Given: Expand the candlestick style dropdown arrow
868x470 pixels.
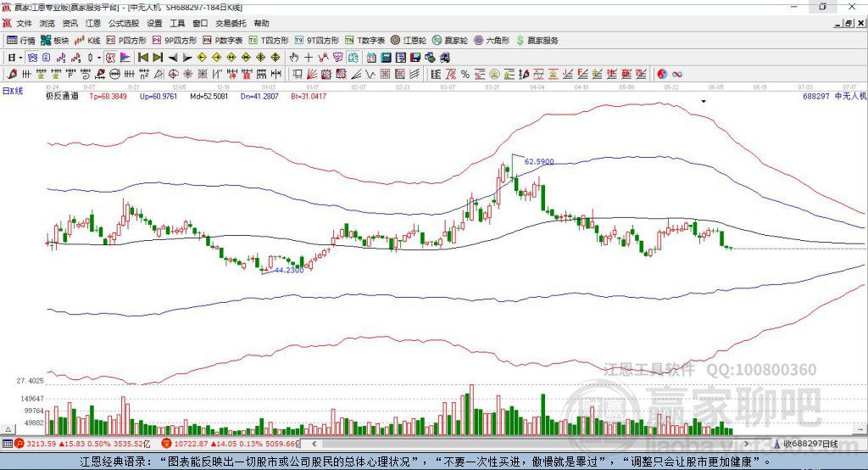Looking at the screenshot, I should click(99, 58).
